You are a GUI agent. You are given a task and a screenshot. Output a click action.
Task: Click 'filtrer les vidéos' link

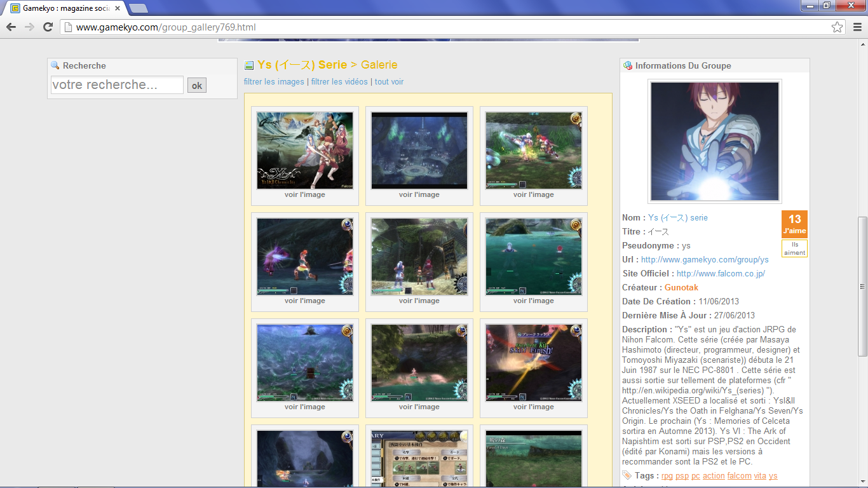coord(339,82)
